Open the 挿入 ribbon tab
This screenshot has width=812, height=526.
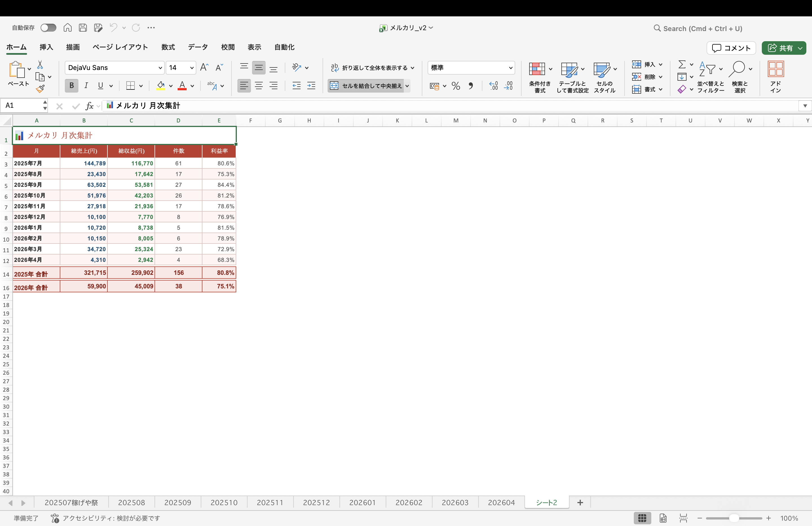tap(47, 47)
